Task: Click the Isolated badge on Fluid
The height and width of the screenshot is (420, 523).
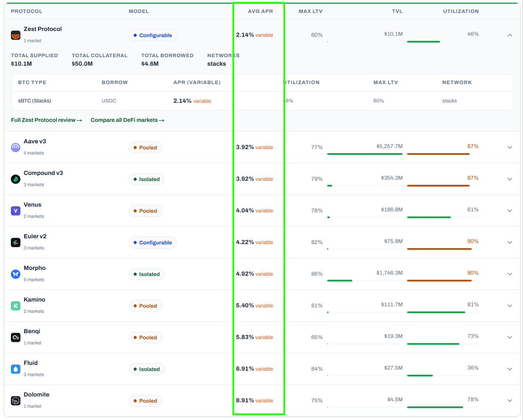Action: 147,369
